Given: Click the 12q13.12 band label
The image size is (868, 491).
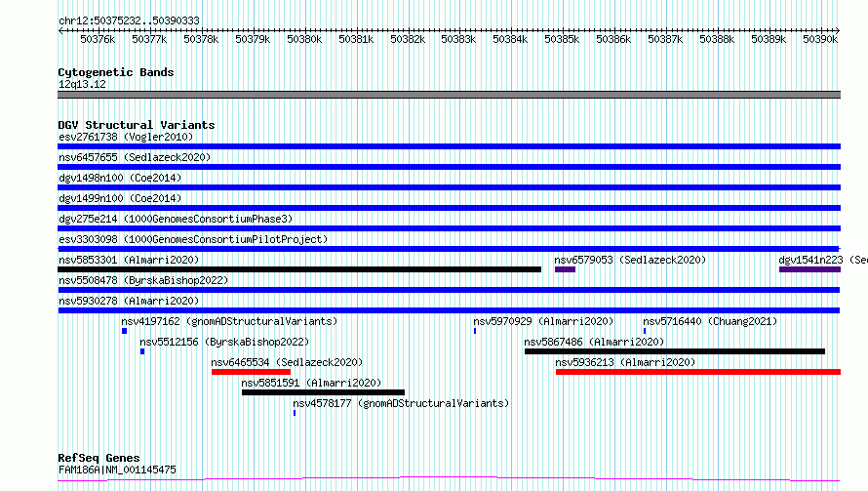Looking at the screenshot, I should pyautogui.click(x=82, y=84).
